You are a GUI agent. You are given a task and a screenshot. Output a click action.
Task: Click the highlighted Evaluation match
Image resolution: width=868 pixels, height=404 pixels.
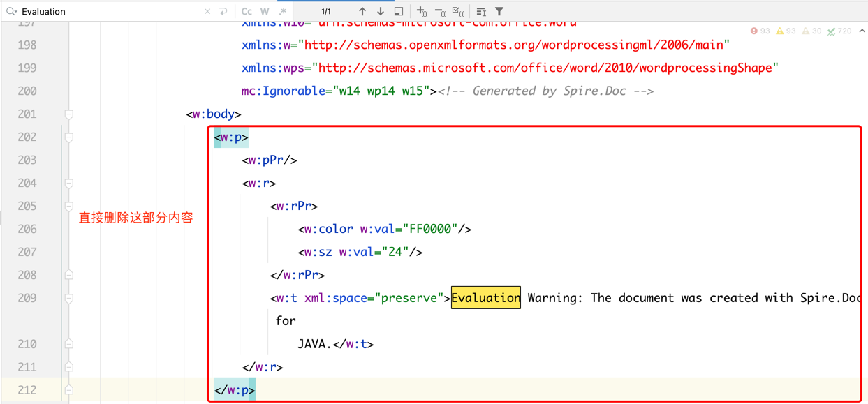[486, 298]
